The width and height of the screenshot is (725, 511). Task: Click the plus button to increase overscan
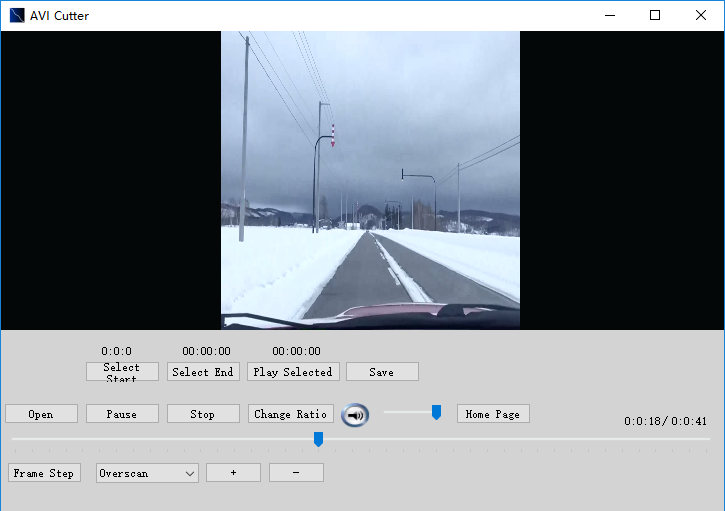(233, 473)
